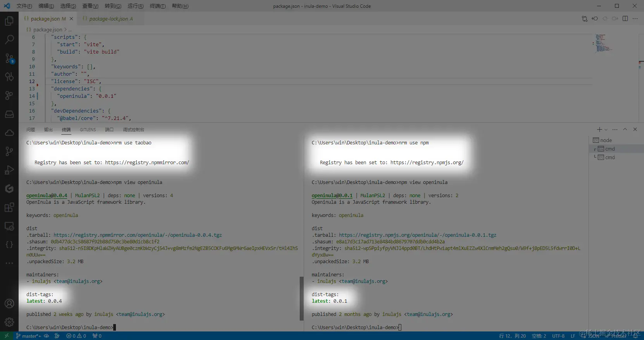Select the highlighted first cmd terminal
The image size is (644, 340).
[616, 149]
